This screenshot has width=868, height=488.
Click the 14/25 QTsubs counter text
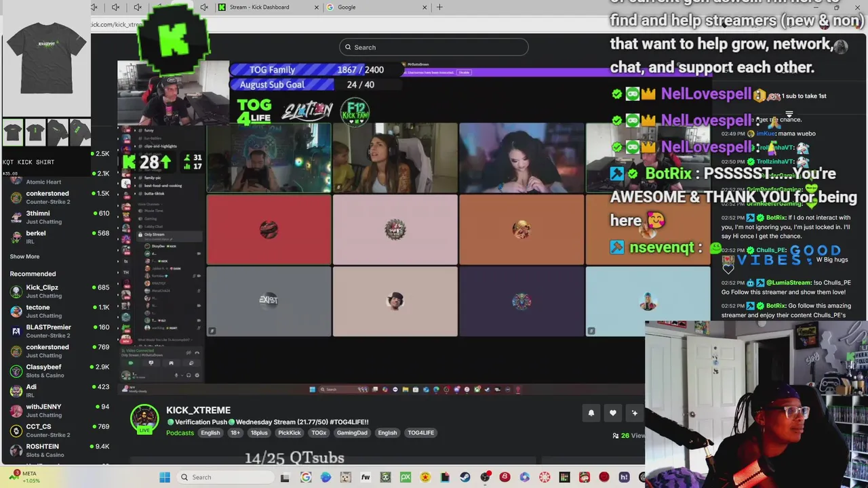click(x=294, y=458)
